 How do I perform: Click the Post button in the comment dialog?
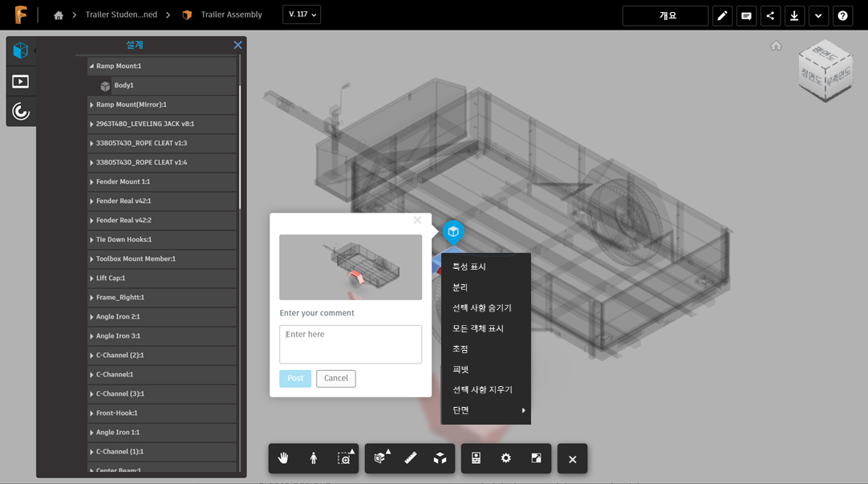click(x=294, y=378)
